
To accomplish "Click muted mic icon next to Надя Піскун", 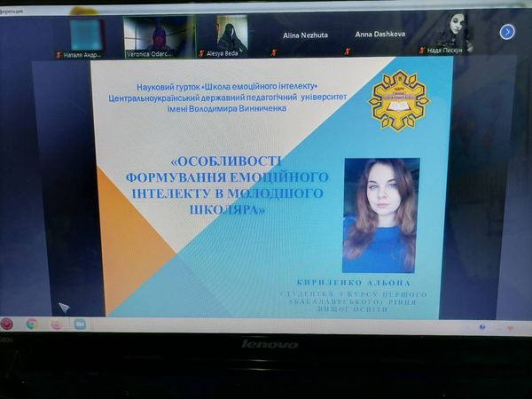I will (422, 51).
